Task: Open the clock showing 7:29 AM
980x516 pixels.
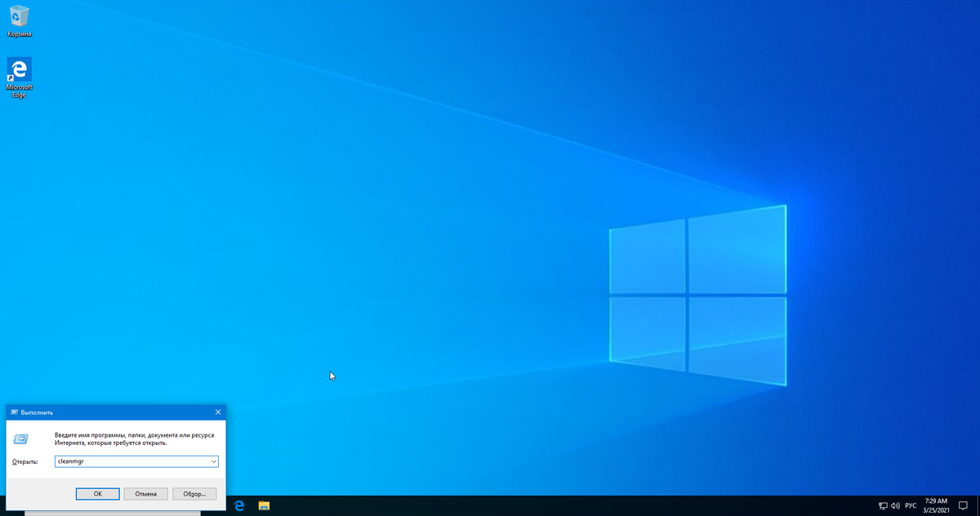Action: (x=936, y=505)
